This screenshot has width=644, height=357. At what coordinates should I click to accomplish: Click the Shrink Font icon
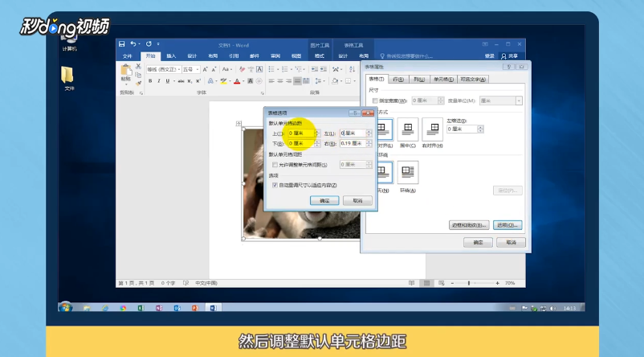214,69
